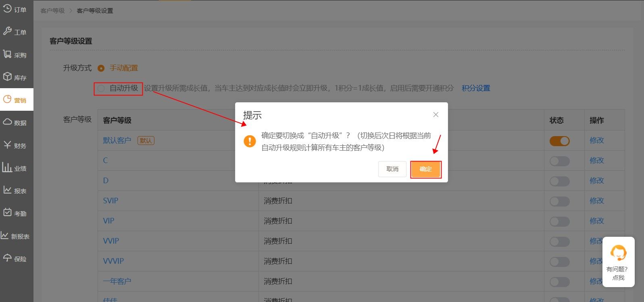
Task: Select the 手动配置 radio button
Action: click(101, 68)
